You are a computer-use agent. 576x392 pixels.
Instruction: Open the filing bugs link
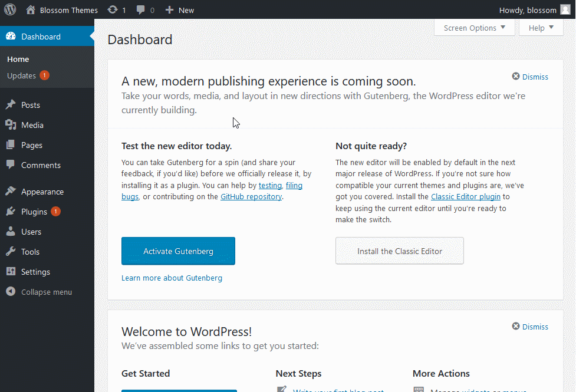(x=294, y=185)
